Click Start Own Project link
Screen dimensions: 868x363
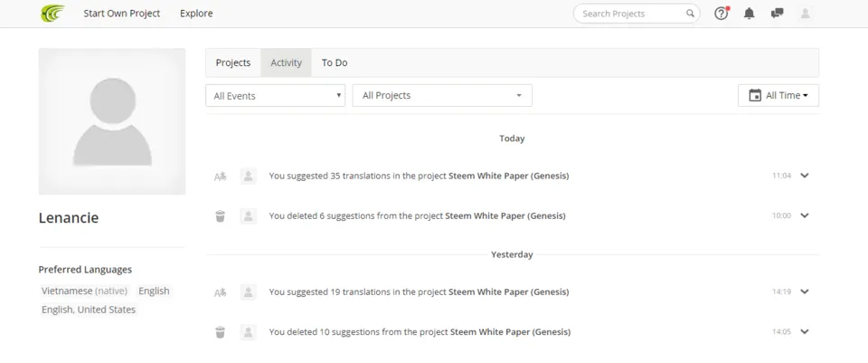tap(122, 14)
